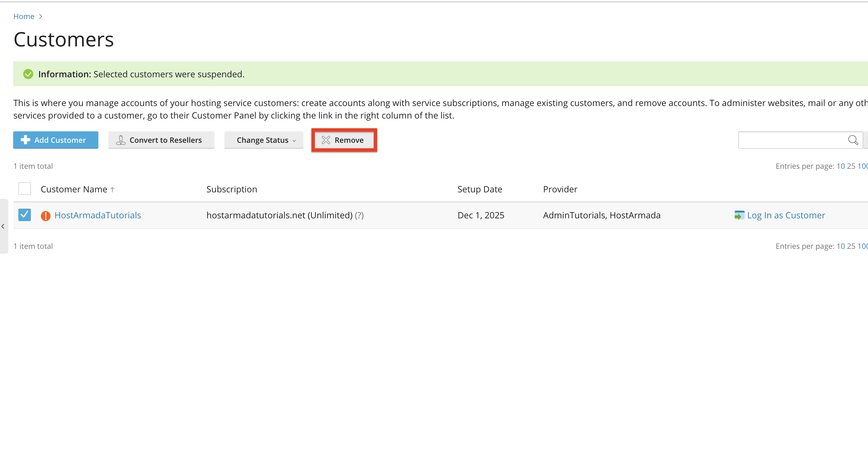Click the breadcrumb chevron after Home
The height and width of the screenshot is (454, 868).
click(41, 17)
